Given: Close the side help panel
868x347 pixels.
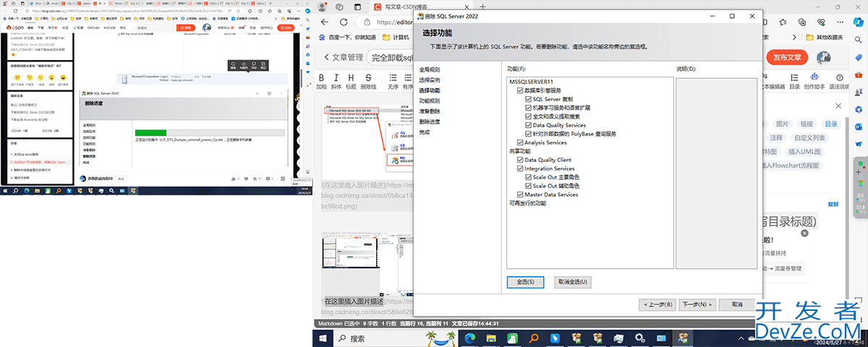Looking at the screenshot, I should [x=838, y=106].
